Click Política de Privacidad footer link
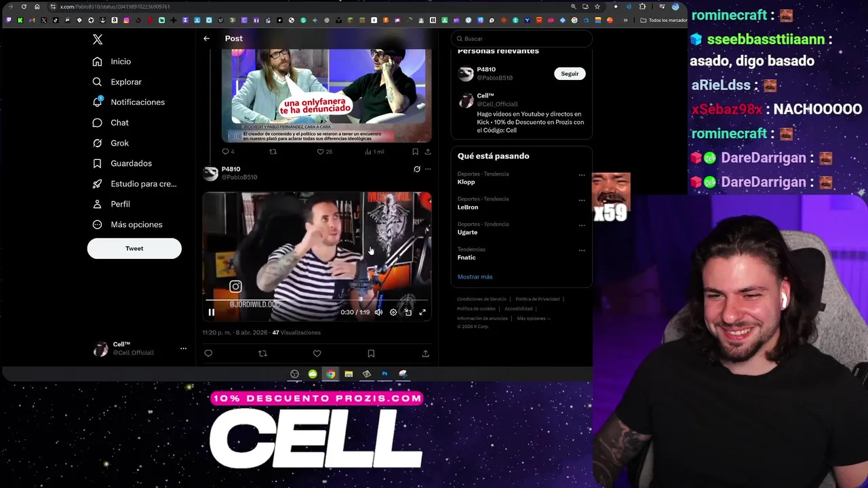The image size is (868, 488). 537,299
